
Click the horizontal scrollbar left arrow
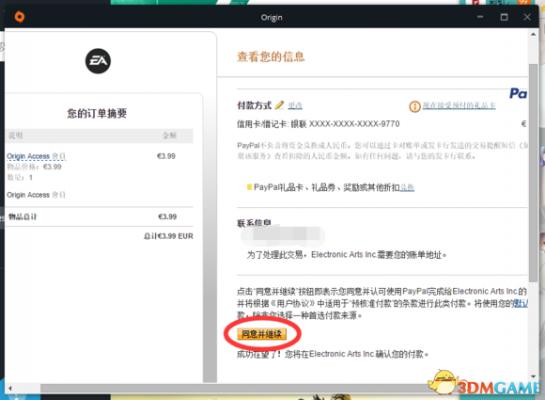pos(10,388)
